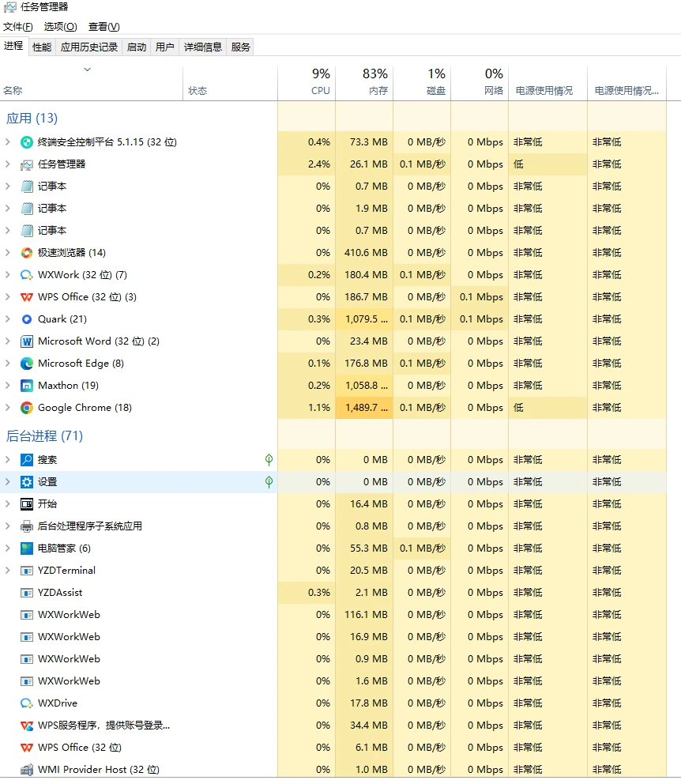
Task: Sort by the 磁盘 column header
Action: 422,83
